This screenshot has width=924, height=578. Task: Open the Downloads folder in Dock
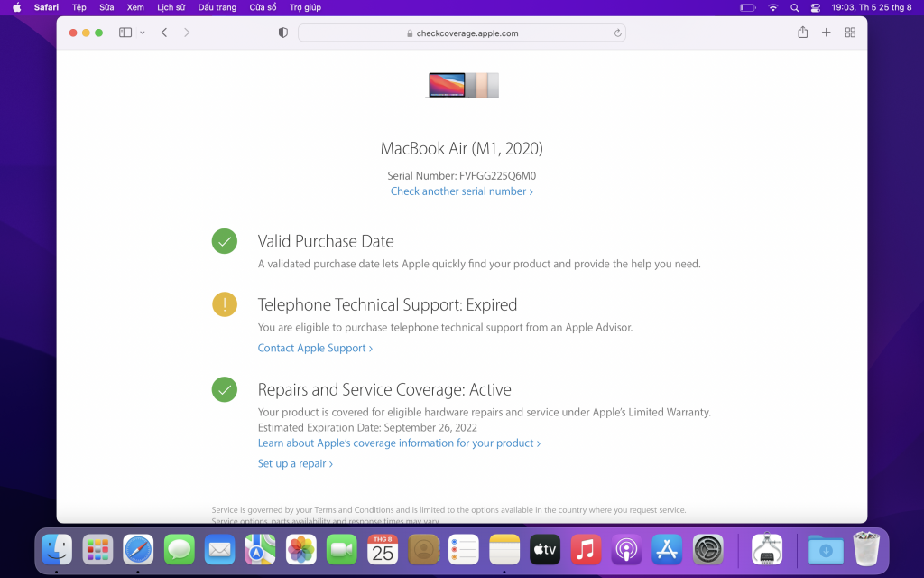coord(826,550)
